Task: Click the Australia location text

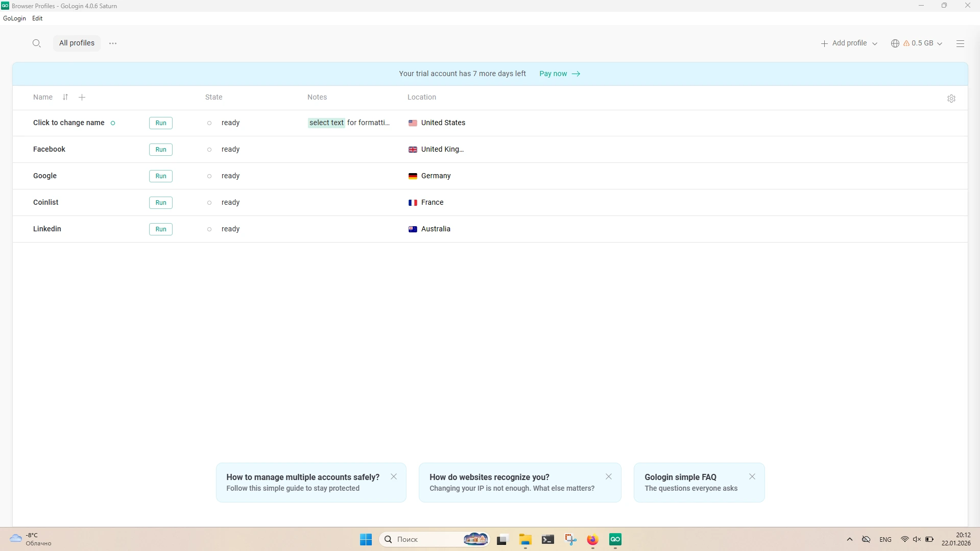Action: pyautogui.click(x=436, y=229)
